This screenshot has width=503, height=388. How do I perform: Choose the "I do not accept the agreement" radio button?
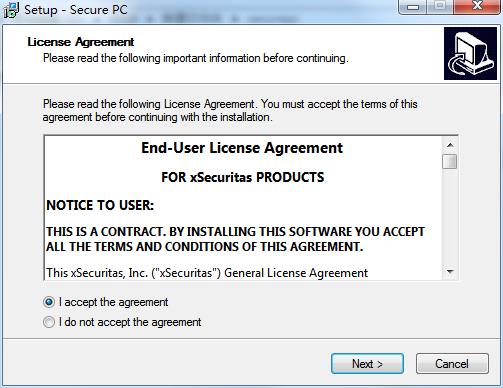49,322
